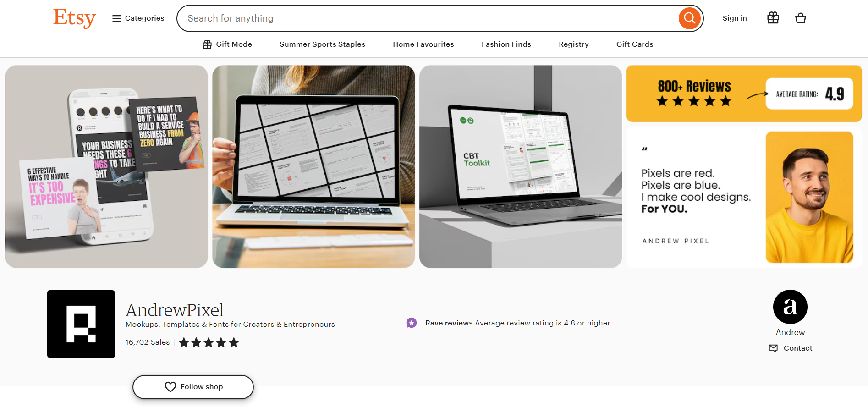
Task: Click the 'Rave reviews' text
Action: (449, 323)
